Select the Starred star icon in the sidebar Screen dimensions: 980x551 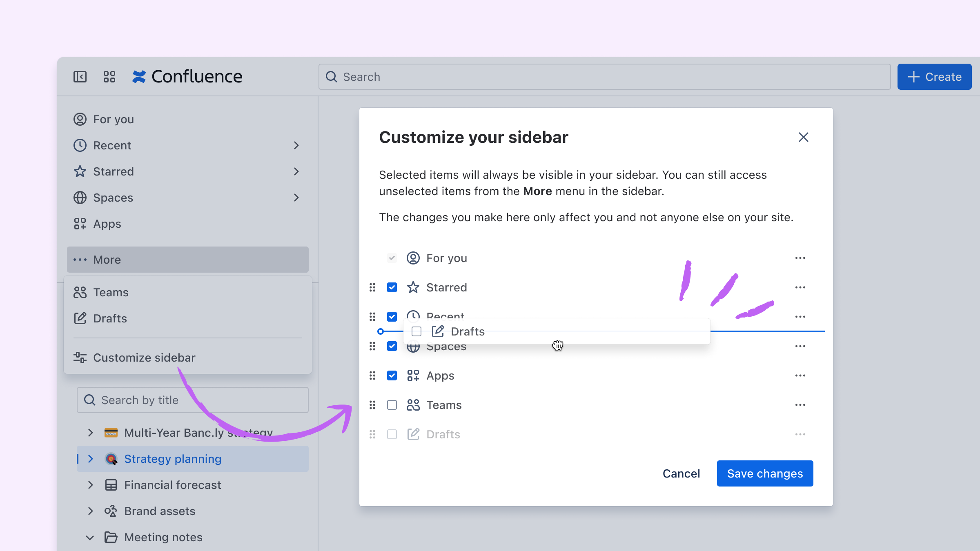click(80, 171)
